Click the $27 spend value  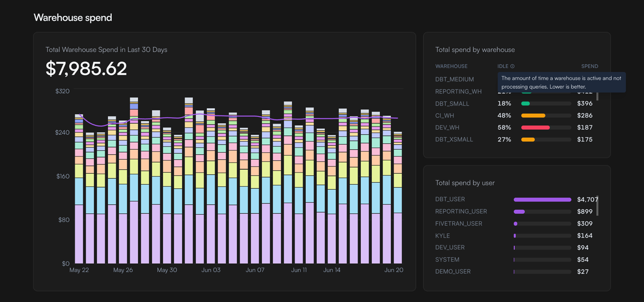pyautogui.click(x=583, y=272)
